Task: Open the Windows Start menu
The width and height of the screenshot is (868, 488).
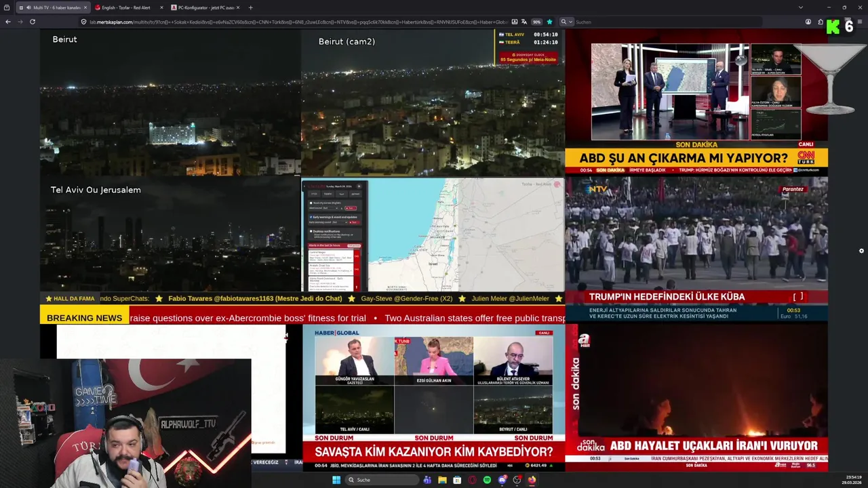Action: pyautogui.click(x=336, y=480)
